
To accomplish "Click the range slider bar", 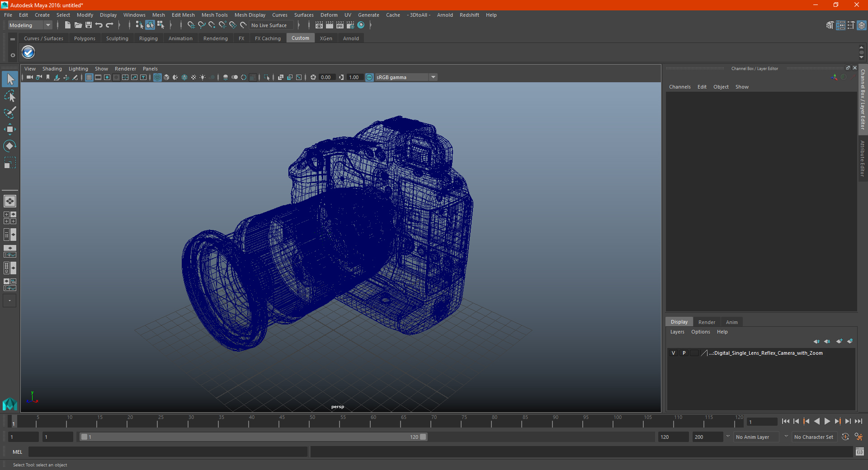I will pyautogui.click(x=253, y=437).
